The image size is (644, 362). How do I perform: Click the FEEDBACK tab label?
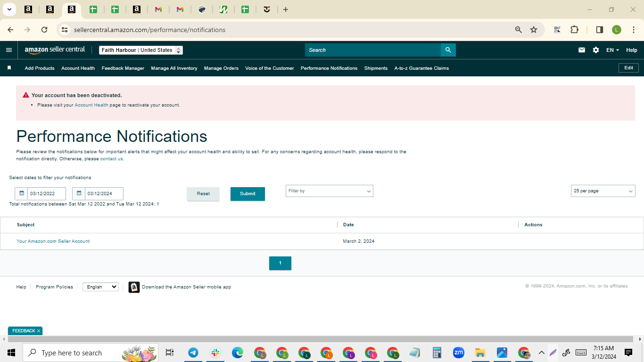tap(24, 331)
